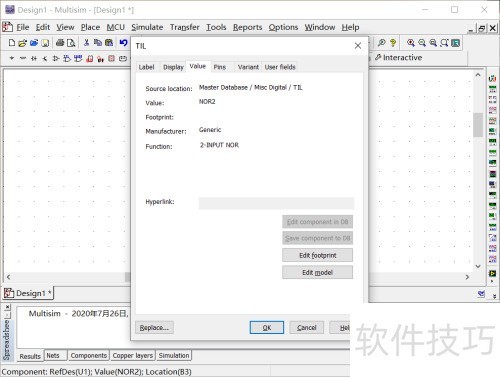Click the Zoom in icon
500x377 pixels.
click(x=411, y=43)
